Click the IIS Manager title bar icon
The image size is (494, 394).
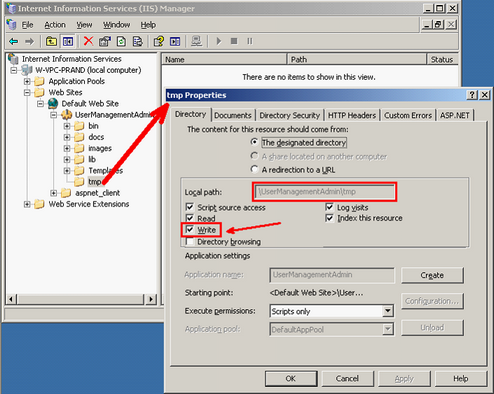point(12,8)
